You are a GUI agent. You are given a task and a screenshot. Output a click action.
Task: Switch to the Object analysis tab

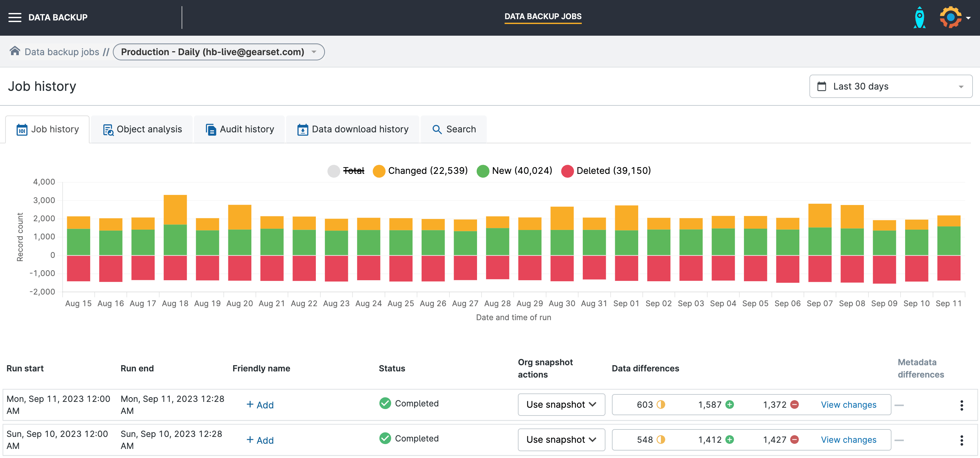(142, 129)
